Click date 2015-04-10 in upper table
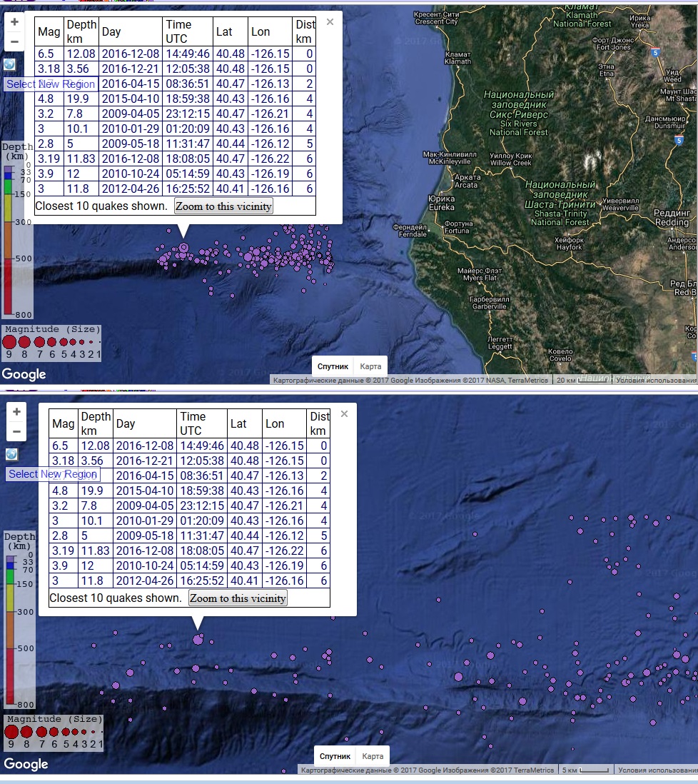Viewport: 698px width, 784px height. 131,99
